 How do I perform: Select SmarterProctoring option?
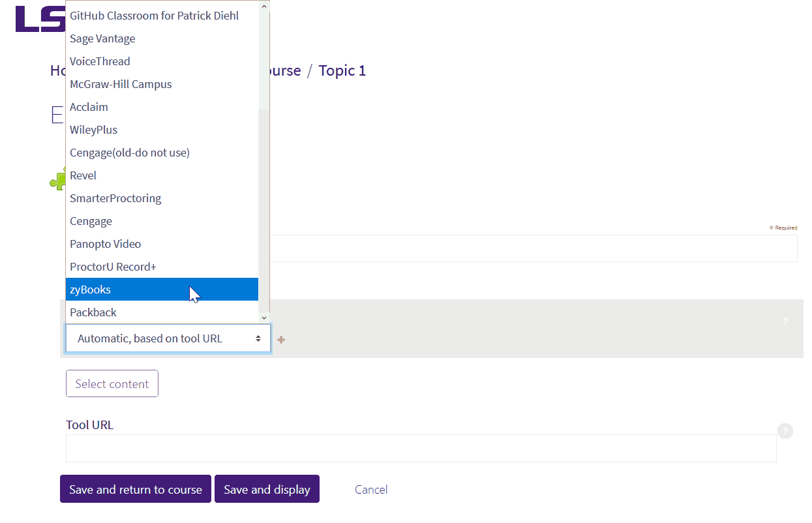[162, 198]
